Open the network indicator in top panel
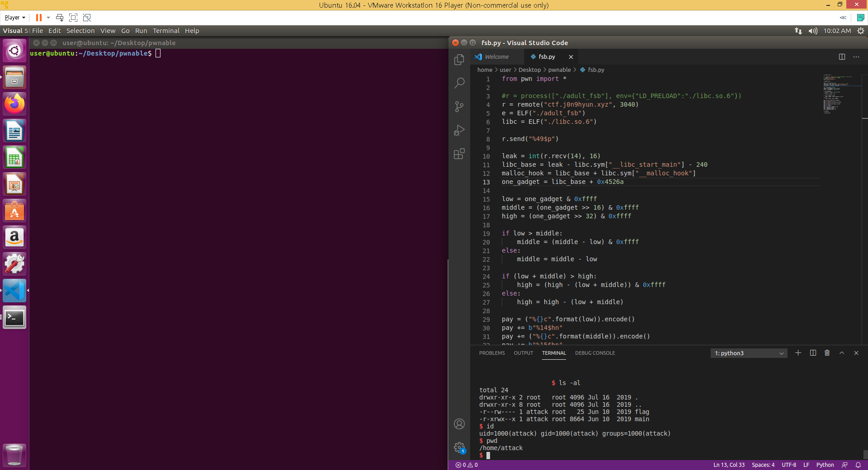The image size is (868, 470). click(x=798, y=31)
